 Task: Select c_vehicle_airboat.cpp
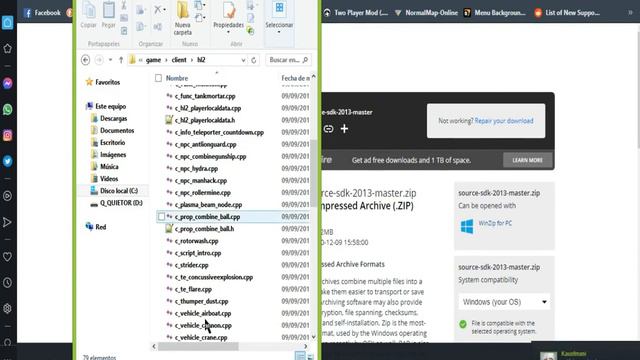tap(203, 313)
